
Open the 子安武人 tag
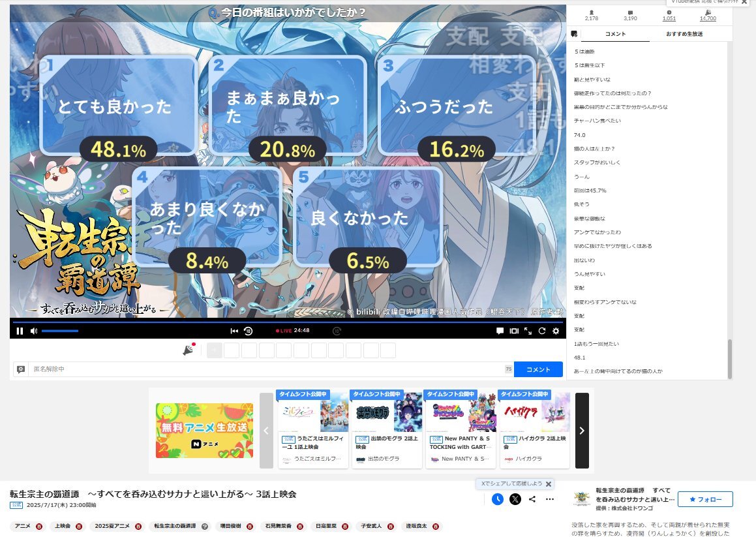pos(371,526)
